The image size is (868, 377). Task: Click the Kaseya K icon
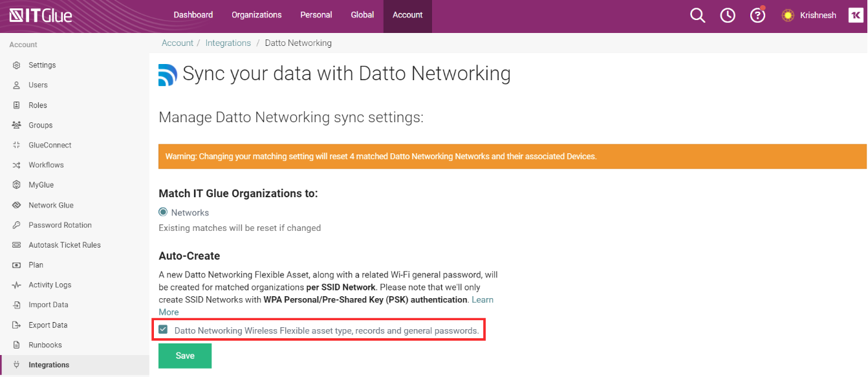856,15
